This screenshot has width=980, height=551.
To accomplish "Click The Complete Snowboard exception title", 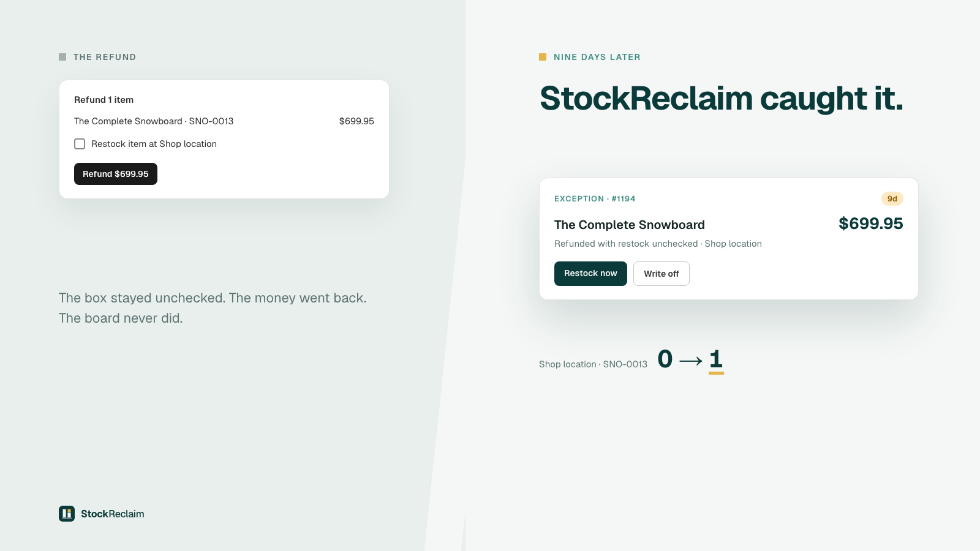I will coord(630,225).
